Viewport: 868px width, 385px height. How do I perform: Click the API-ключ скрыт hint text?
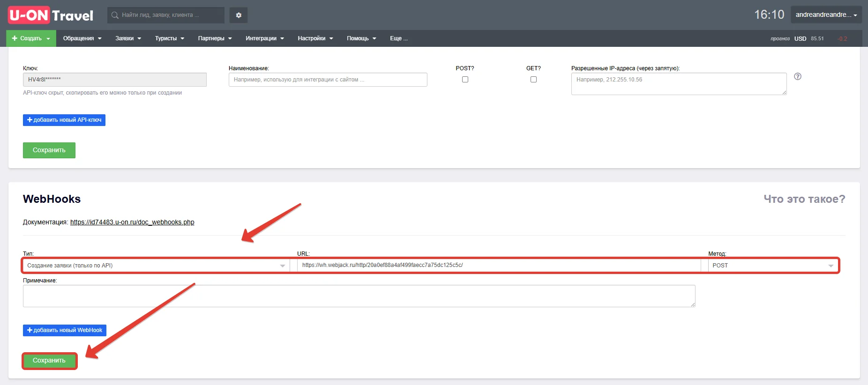coord(103,93)
